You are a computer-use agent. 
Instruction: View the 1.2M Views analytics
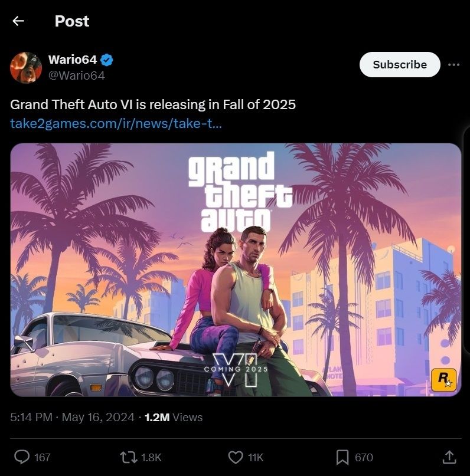174,417
